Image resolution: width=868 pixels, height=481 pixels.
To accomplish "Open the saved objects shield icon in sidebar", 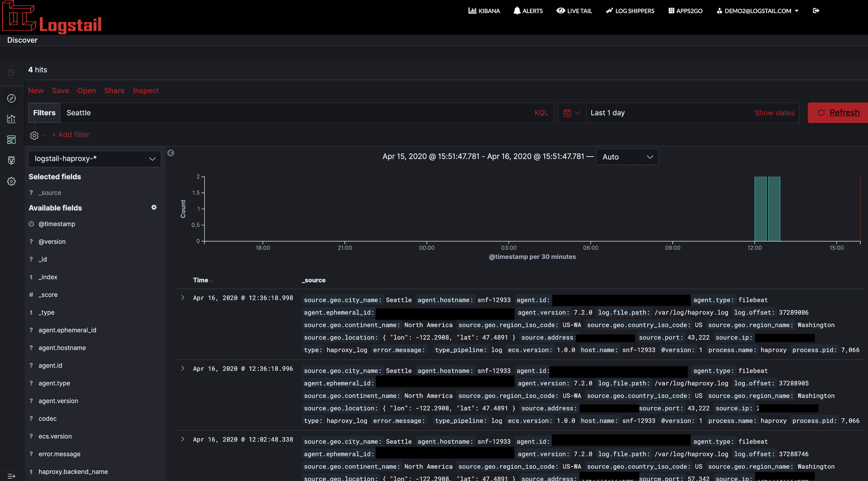I will [x=12, y=161].
